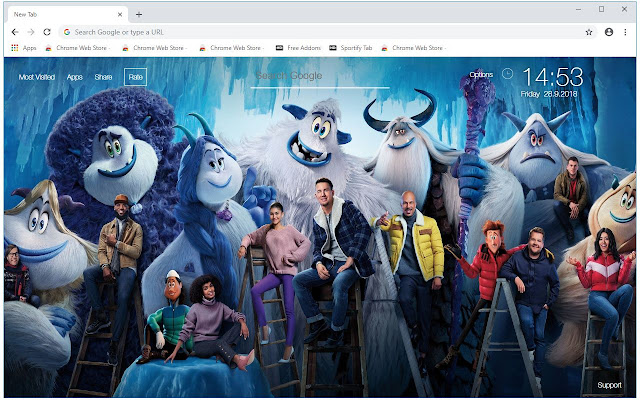Maximize the Chrome window
640x400 pixels.
(601, 9)
